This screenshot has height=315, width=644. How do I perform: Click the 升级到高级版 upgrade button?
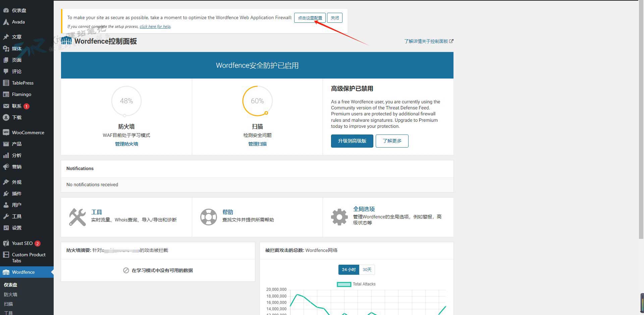352,141
